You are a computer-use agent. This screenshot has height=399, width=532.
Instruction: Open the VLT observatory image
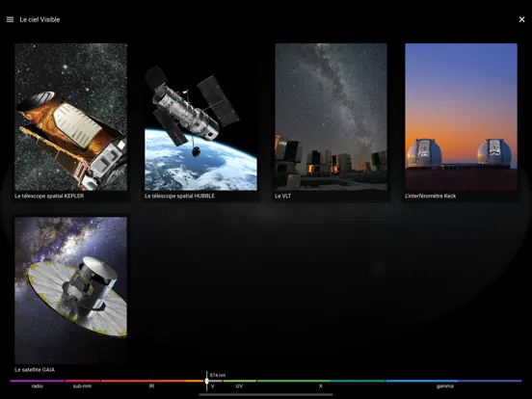point(331,117)
